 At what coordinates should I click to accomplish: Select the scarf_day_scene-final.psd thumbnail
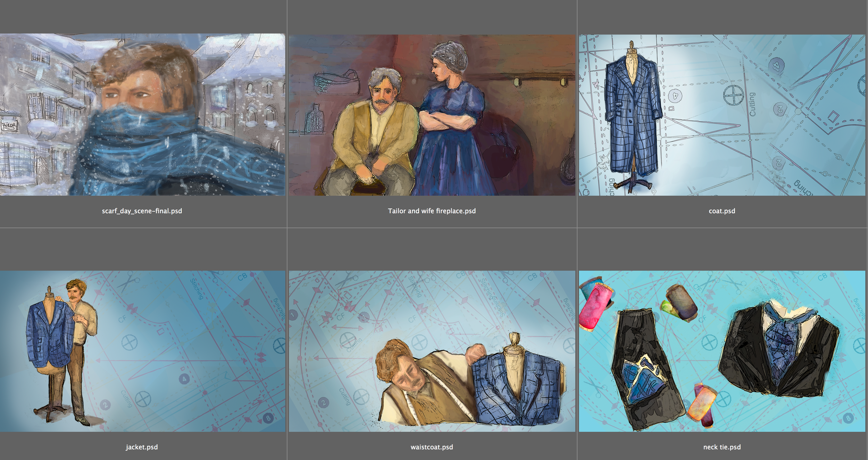coord(142,114)
